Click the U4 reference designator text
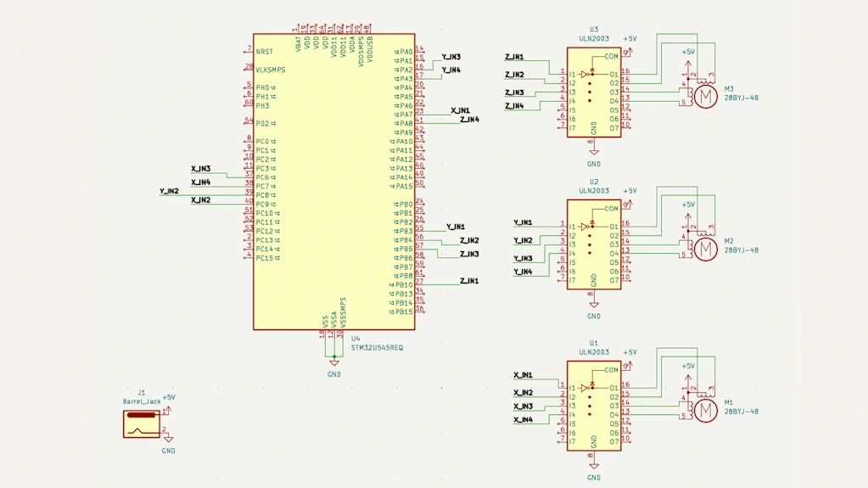This screenshot has height=488, width=868. (x=356, y=339)
